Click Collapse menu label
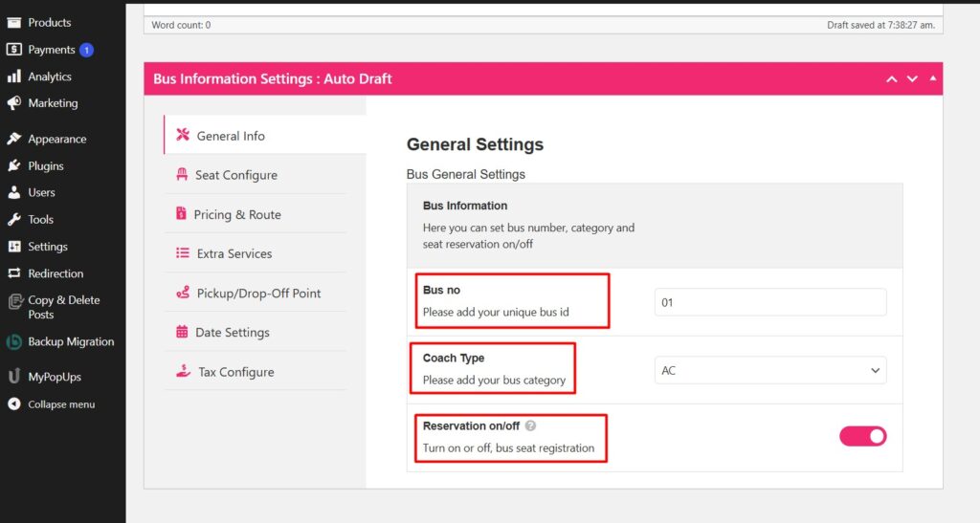 pos(61,404)
